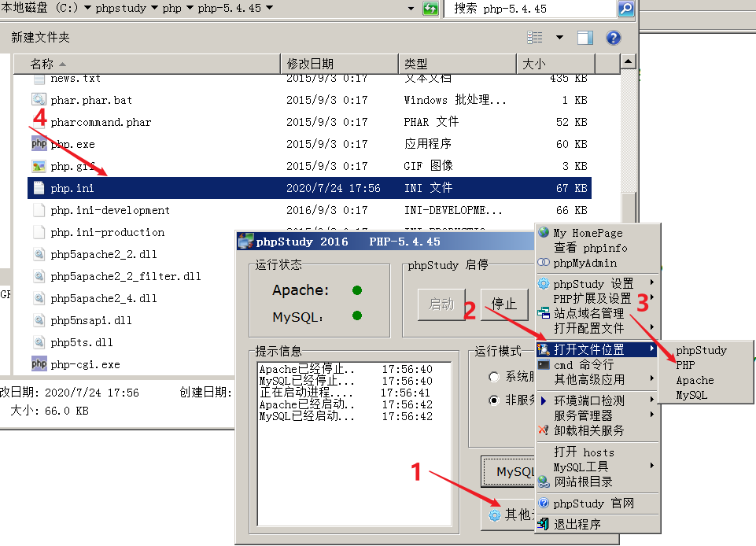This screenshot has height=546, width=756.
Task: Expand the php-5.4.45 breadcrumb dropdown arrow
Action: click(270, 8)
